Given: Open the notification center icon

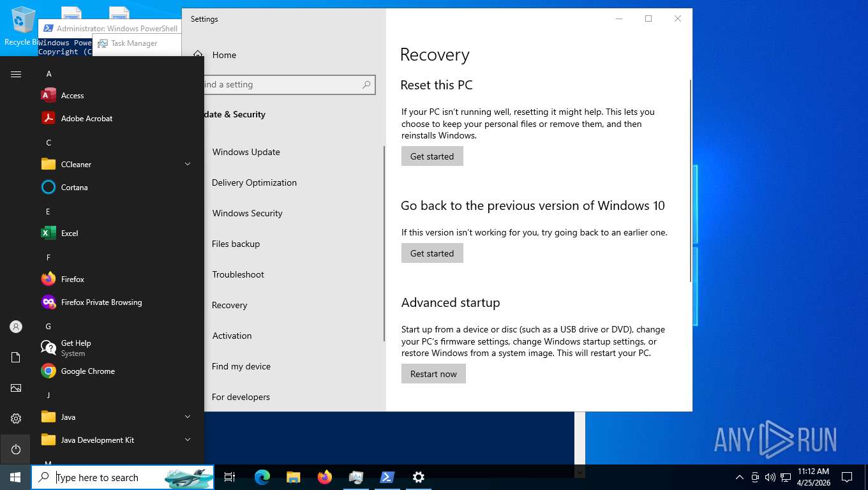Looking at the screenshot, I should [847, 477].
